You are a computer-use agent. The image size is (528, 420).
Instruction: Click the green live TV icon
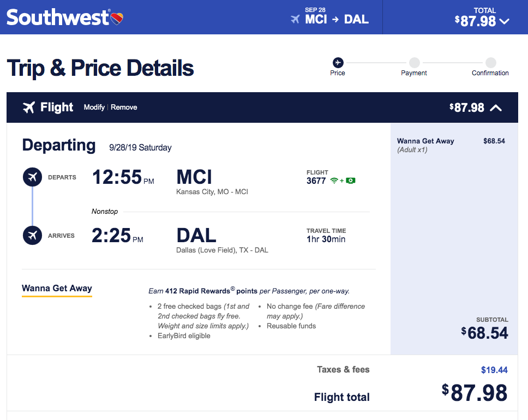350,181
